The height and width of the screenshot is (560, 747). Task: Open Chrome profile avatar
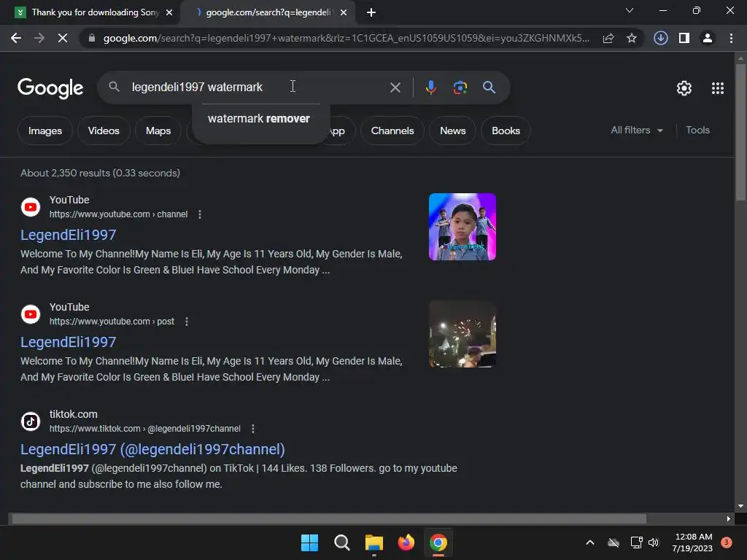coord(708,38)
